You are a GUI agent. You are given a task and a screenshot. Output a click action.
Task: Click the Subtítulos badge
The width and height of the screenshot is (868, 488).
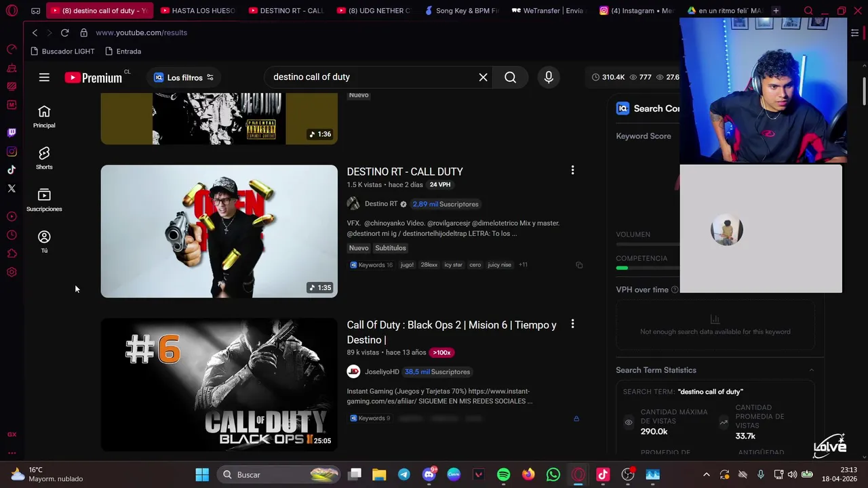click(391, 248)
